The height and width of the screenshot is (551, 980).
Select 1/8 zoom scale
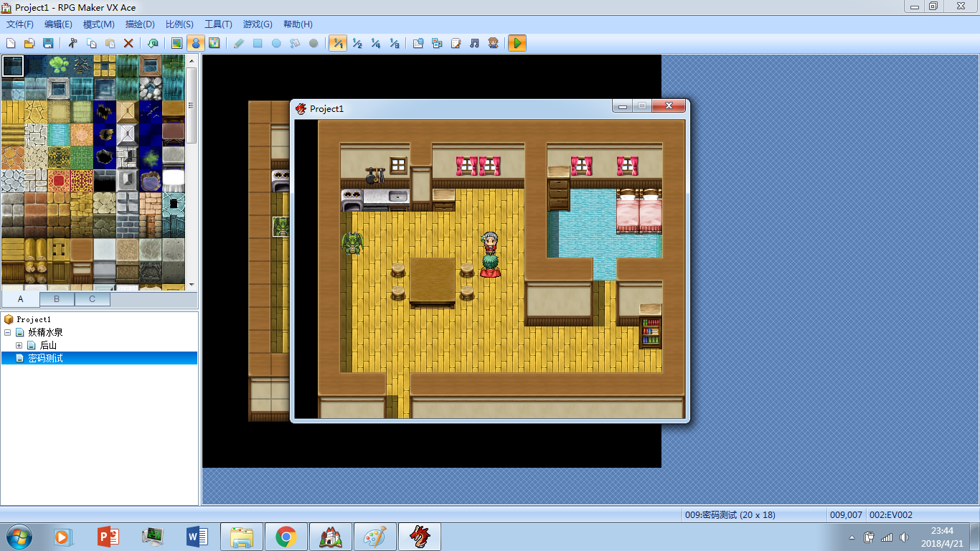394,43
